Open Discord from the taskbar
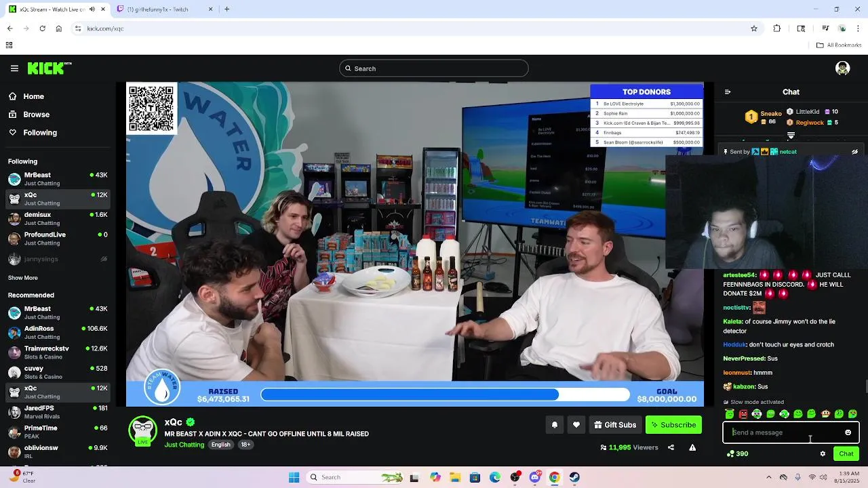The width and height of the screenshot is (868, 488). [x=535, y=477]
